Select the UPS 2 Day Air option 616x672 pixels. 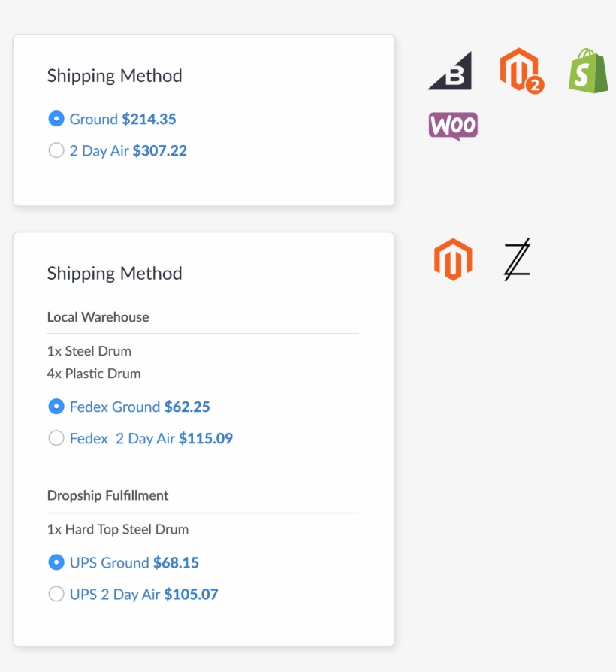tap(56, 594)
